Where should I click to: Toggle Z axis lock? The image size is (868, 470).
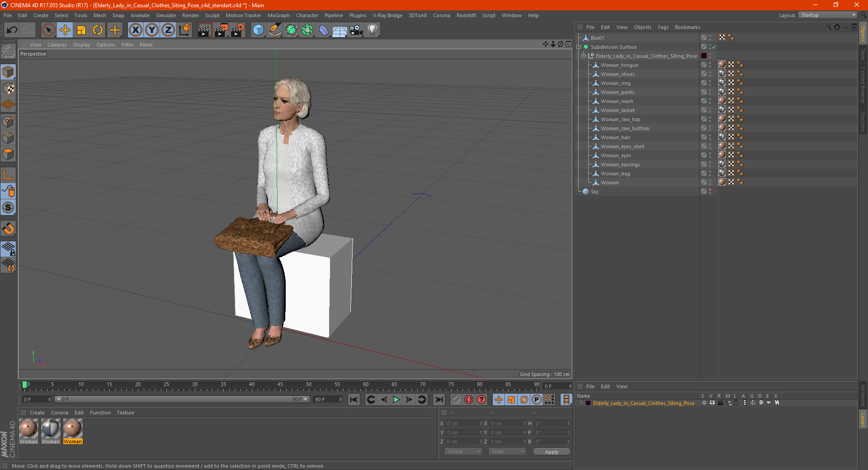[x=168, y=30]
